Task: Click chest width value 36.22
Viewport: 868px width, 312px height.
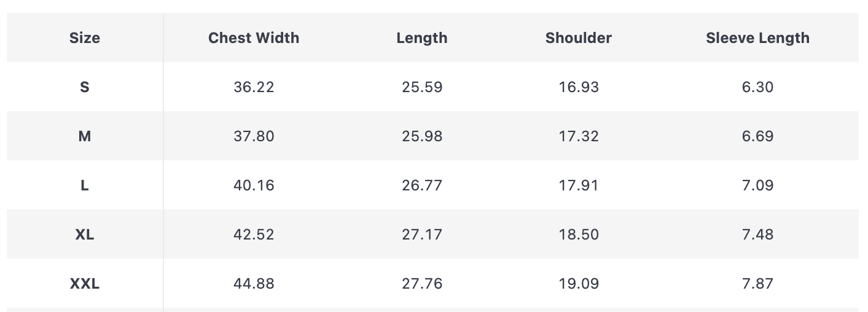Action: [254, 87]
